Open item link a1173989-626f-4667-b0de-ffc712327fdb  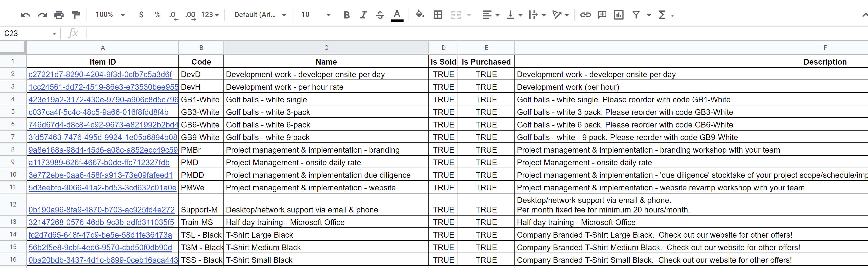[x=99, y=163]
